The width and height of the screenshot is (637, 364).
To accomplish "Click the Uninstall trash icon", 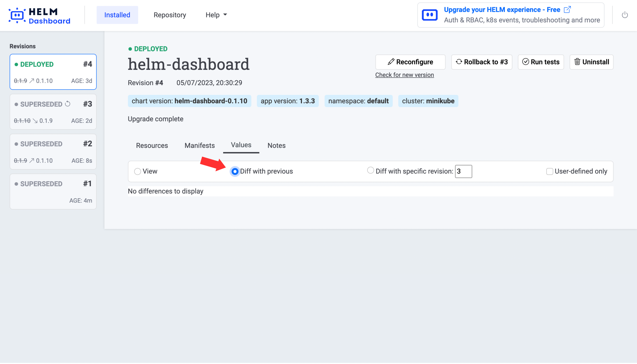I will coord(577,62).
